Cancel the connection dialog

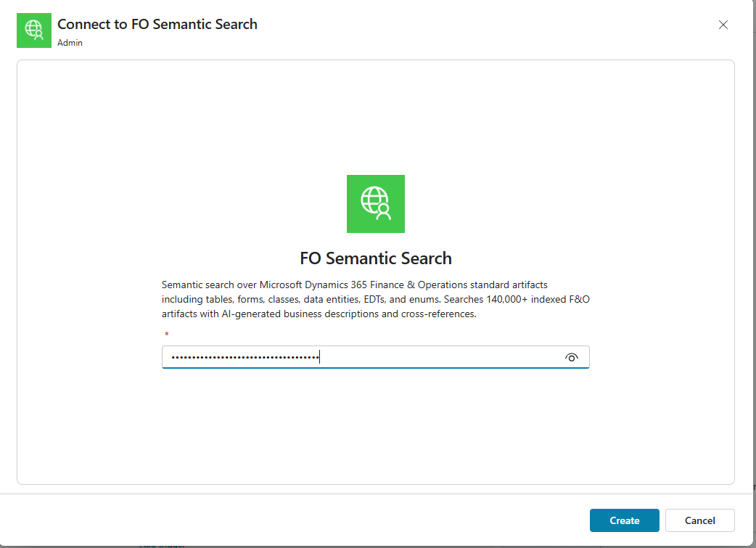click(699, 520)
